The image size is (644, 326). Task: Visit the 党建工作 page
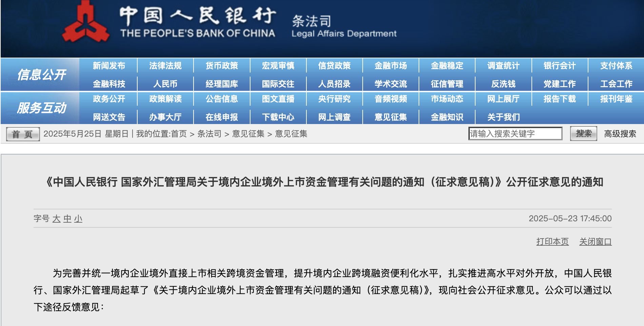point(560,84)
